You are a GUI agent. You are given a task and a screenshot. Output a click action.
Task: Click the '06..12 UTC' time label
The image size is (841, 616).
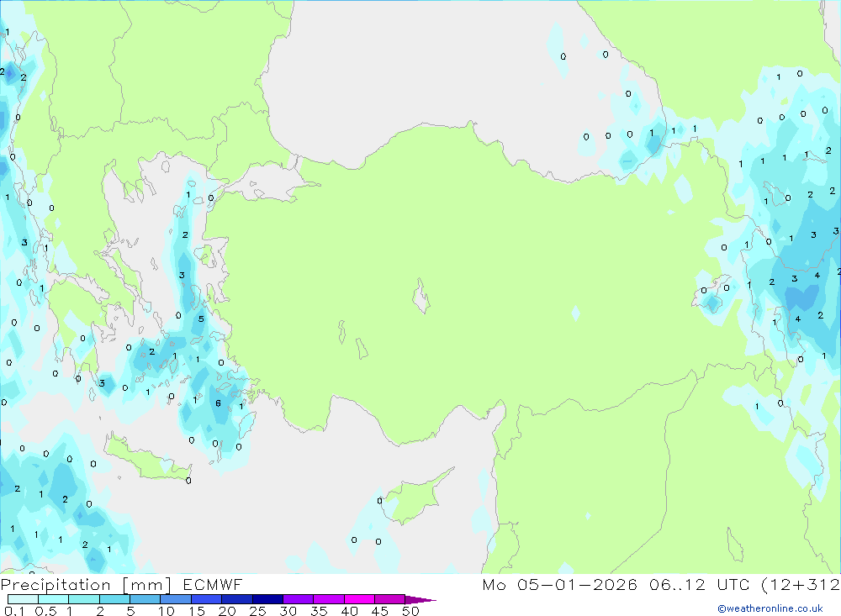point(700,585)
